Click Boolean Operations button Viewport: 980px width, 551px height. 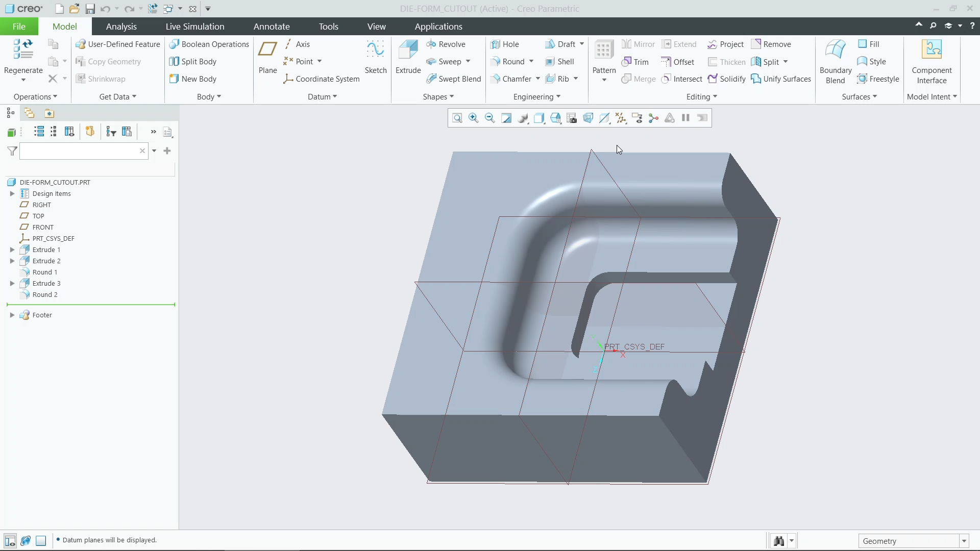[209, 44]
